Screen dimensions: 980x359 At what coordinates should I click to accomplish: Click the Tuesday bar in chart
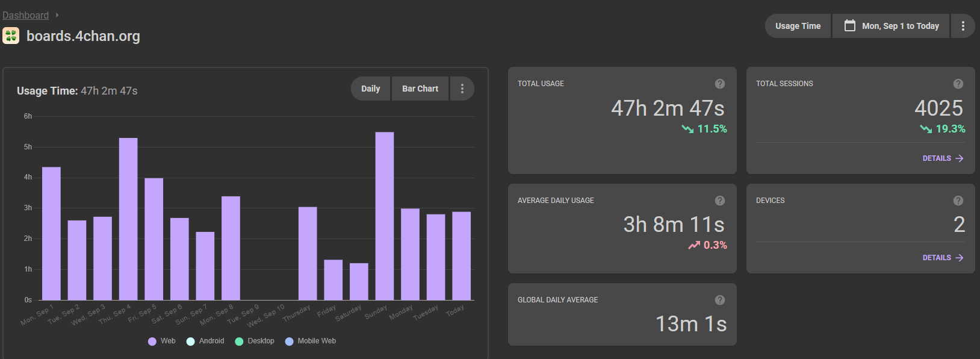click(x=436, y=257)
